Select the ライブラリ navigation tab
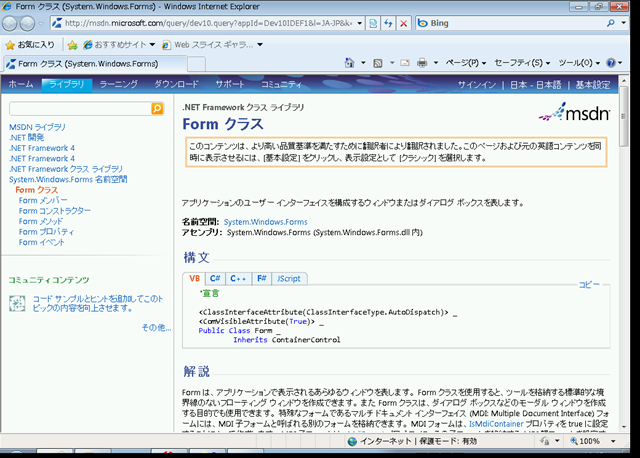640x458 pixels. (67, 85)
